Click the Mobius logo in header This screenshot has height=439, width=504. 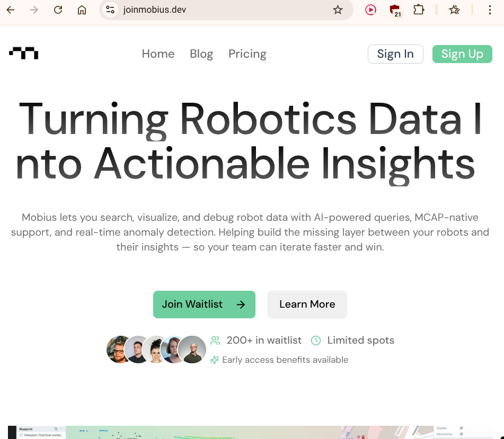(x=24, y=53)
